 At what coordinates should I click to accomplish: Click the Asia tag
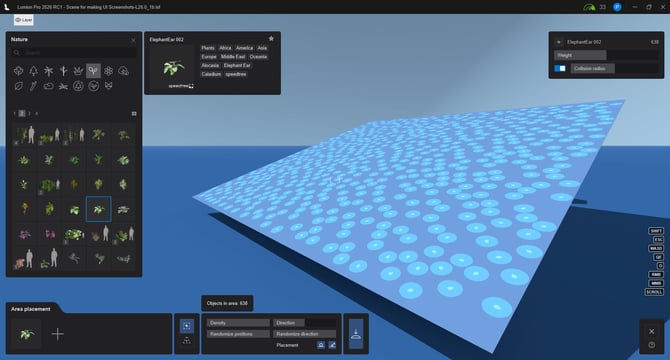pos(262,48)
